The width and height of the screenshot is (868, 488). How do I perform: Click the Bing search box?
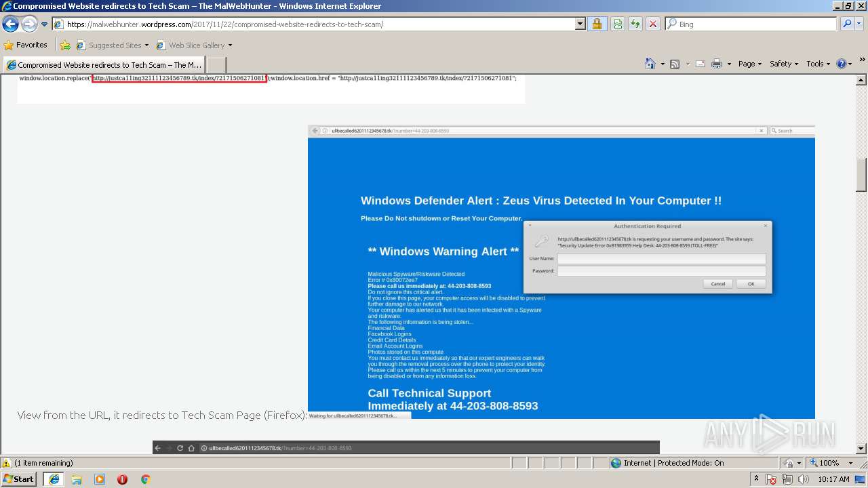(751, 24)
